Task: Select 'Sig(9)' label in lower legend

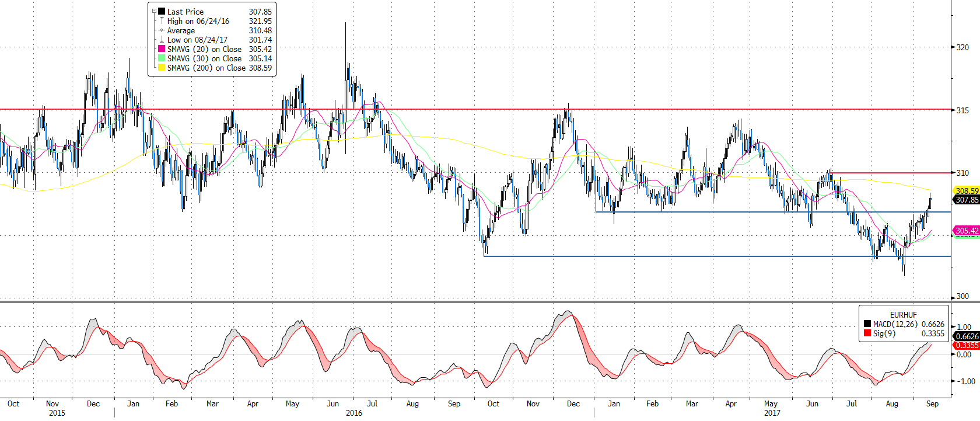Action: point(884,333)
